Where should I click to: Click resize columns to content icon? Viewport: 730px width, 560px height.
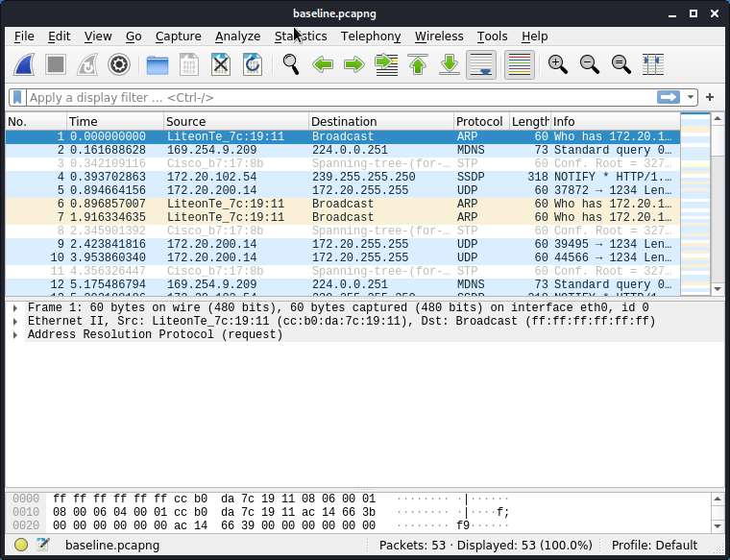pos(653,64)
